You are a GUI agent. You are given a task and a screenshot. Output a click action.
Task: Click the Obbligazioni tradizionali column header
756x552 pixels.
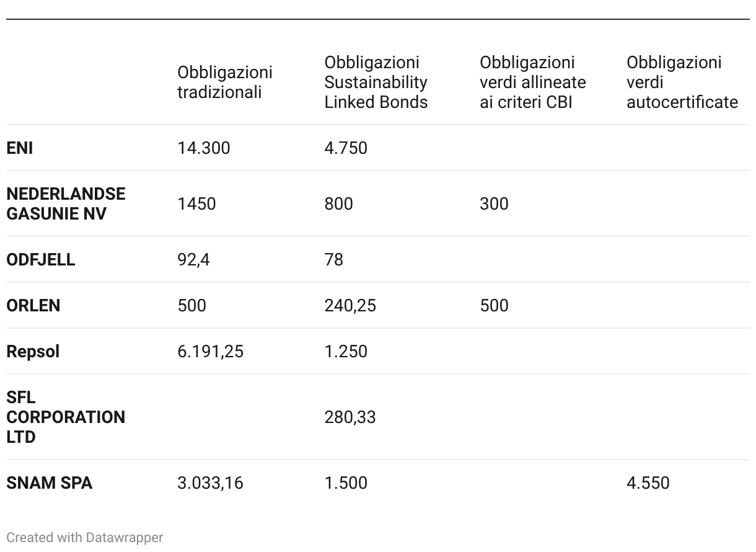(224, 82)
